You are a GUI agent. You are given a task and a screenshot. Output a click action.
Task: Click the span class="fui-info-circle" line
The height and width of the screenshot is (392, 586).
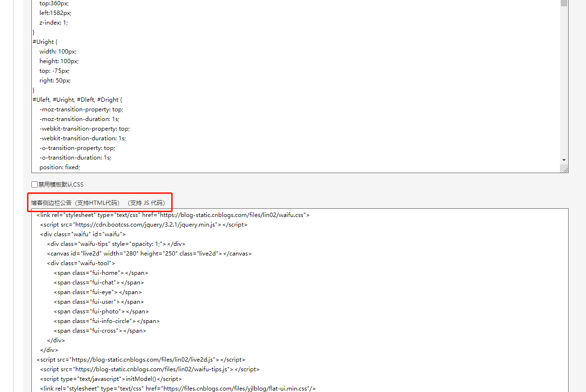point(107,321)
